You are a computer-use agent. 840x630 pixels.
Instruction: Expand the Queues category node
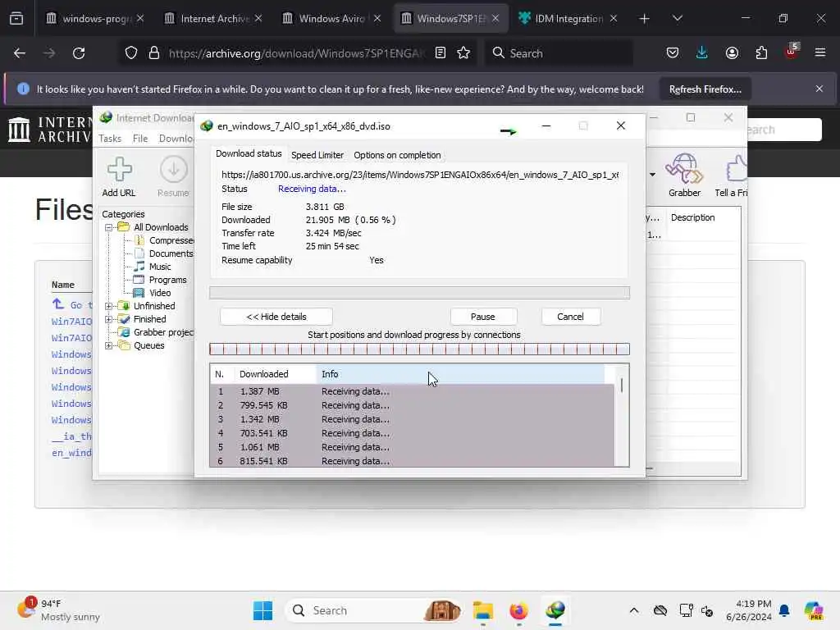point(108,345)
